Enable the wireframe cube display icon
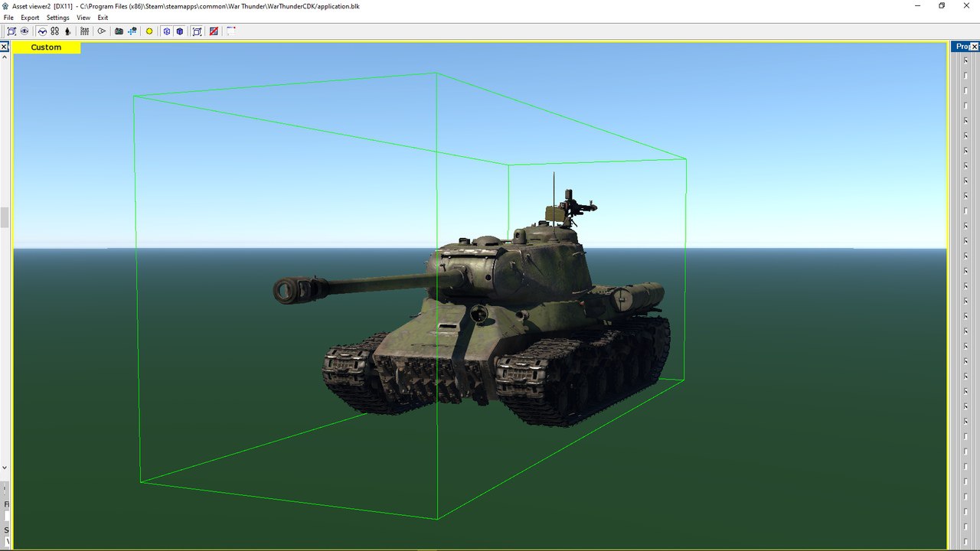Viewport: 980px width, 551px height. [x=167, y=31]
